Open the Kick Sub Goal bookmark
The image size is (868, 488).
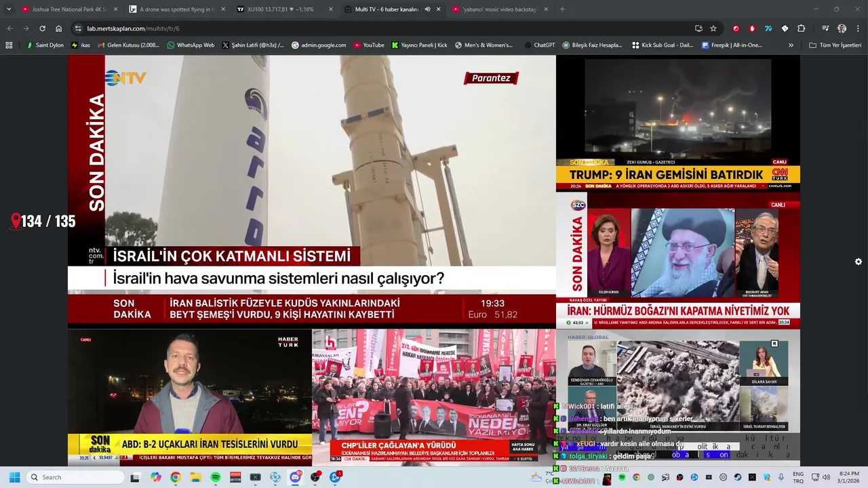click(x=663, y=45)
